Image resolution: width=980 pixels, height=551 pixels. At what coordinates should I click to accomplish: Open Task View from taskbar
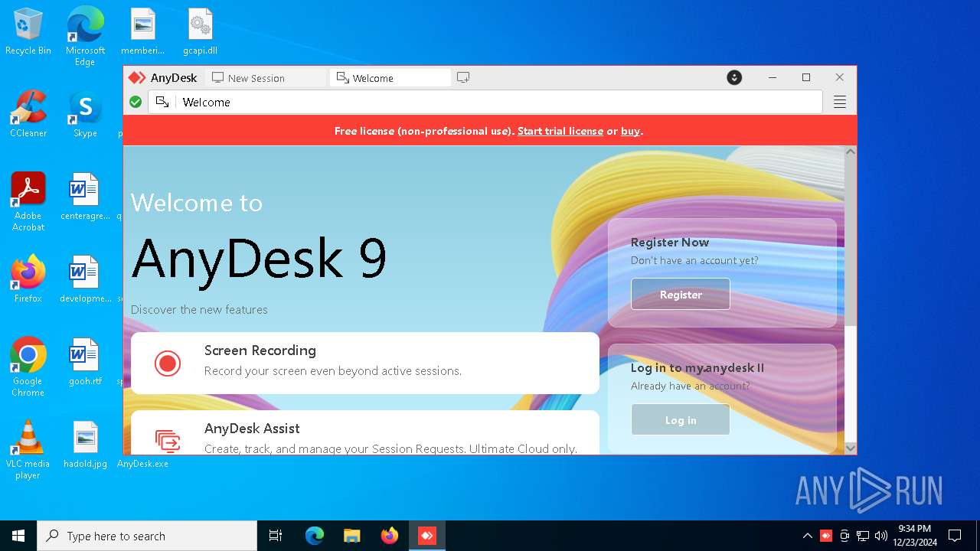276,536
